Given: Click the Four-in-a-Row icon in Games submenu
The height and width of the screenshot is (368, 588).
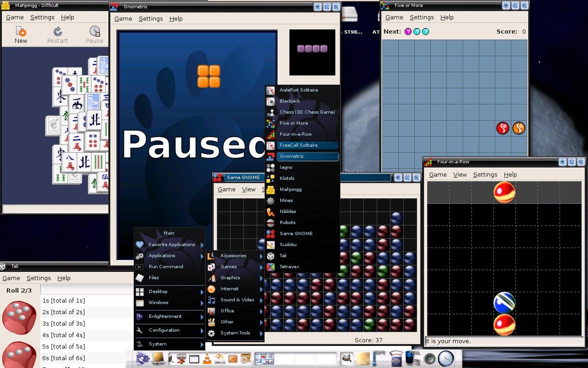Looking at the screenshot, I should [x=271, y=134].
